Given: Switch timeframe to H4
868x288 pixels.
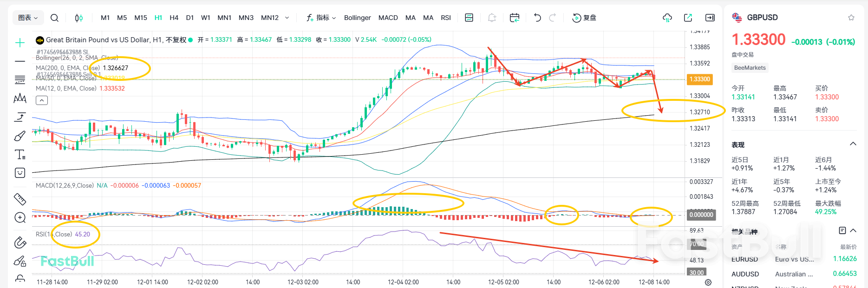Looking at the screenshot, I should 174,18.
